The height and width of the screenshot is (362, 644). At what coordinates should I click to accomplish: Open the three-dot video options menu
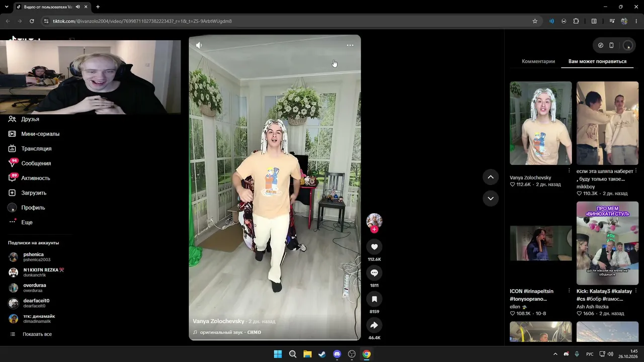350,45
